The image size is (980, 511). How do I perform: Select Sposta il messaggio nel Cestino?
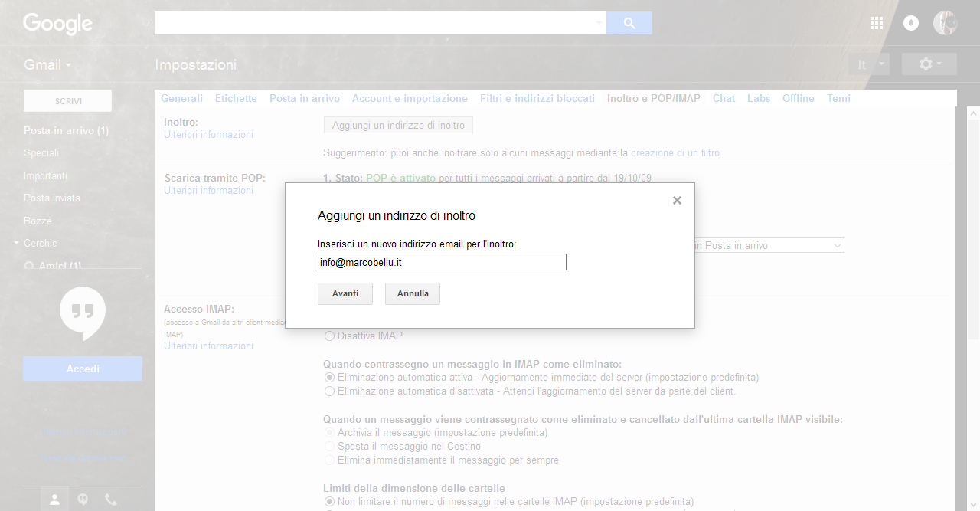[330, 446]
